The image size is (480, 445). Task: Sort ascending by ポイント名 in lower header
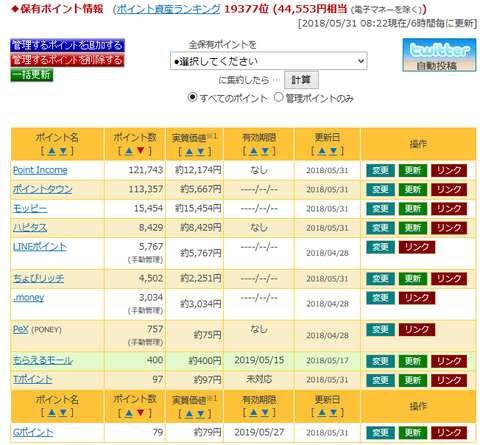(51, 413)
